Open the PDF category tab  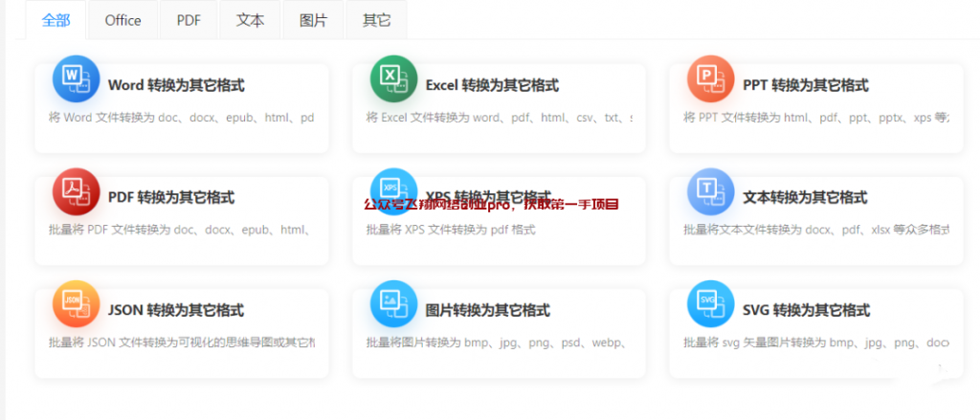189,20
